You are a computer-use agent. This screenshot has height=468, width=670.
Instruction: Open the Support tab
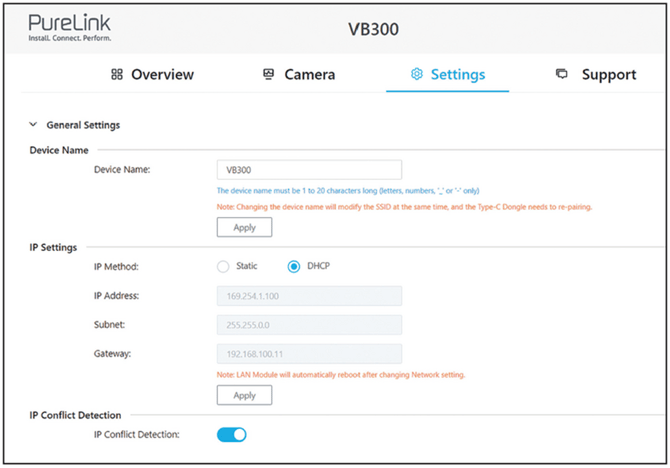point(596,74)
